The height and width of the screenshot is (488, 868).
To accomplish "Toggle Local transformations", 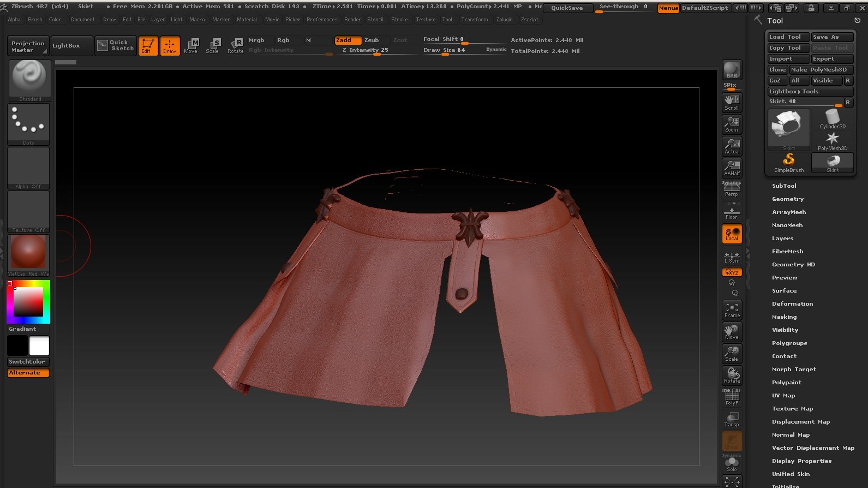I will pyautogui.click(x=732, y=234).
